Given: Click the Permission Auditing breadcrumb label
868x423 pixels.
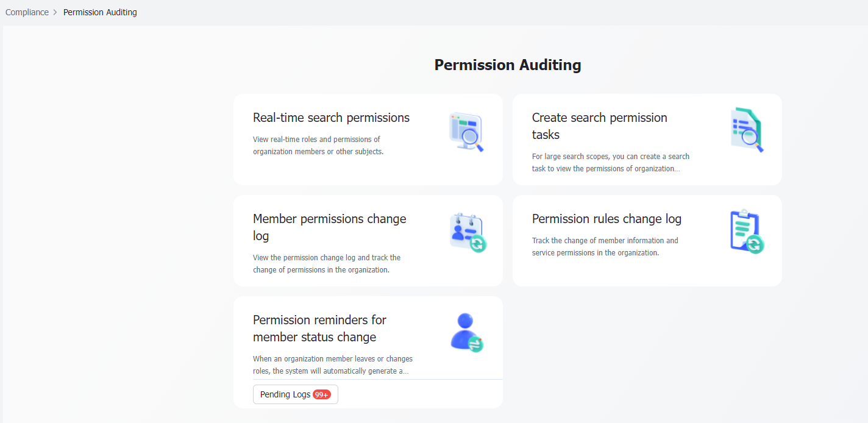Looking at the screenshot, I should pyautogui.click(x=100, y=12).
